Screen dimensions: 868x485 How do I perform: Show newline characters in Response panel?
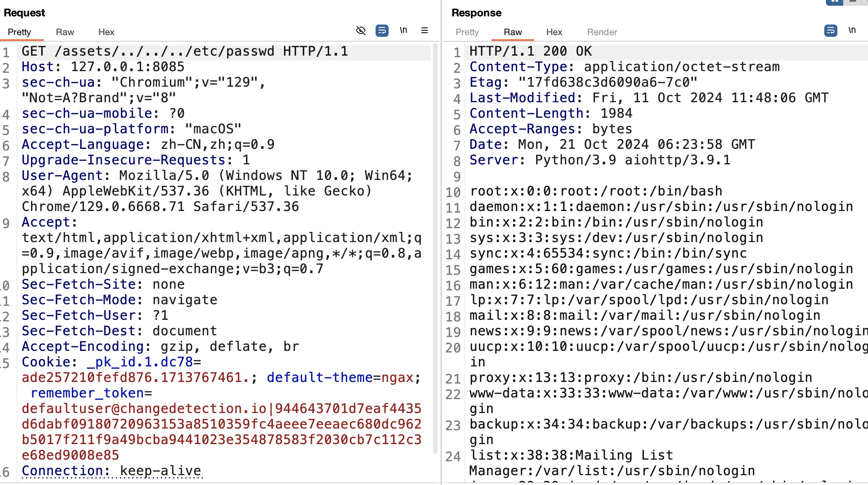852,30
